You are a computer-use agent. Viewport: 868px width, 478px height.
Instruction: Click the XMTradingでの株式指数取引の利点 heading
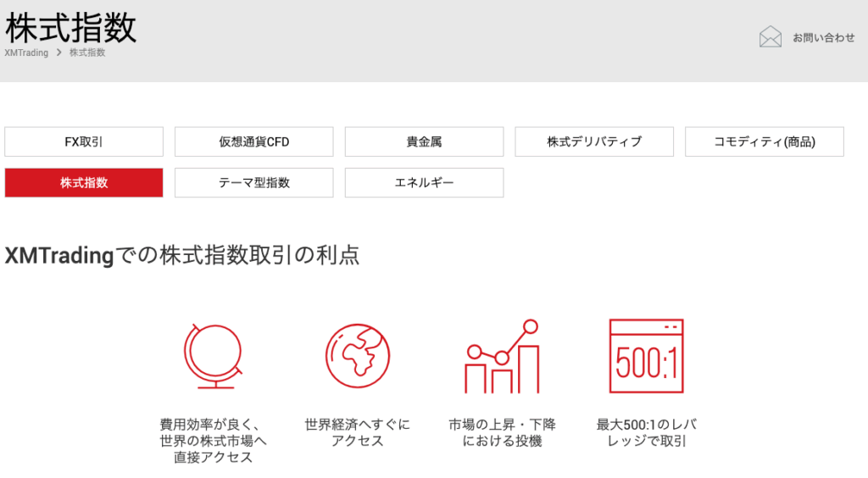tap(182, 256)
